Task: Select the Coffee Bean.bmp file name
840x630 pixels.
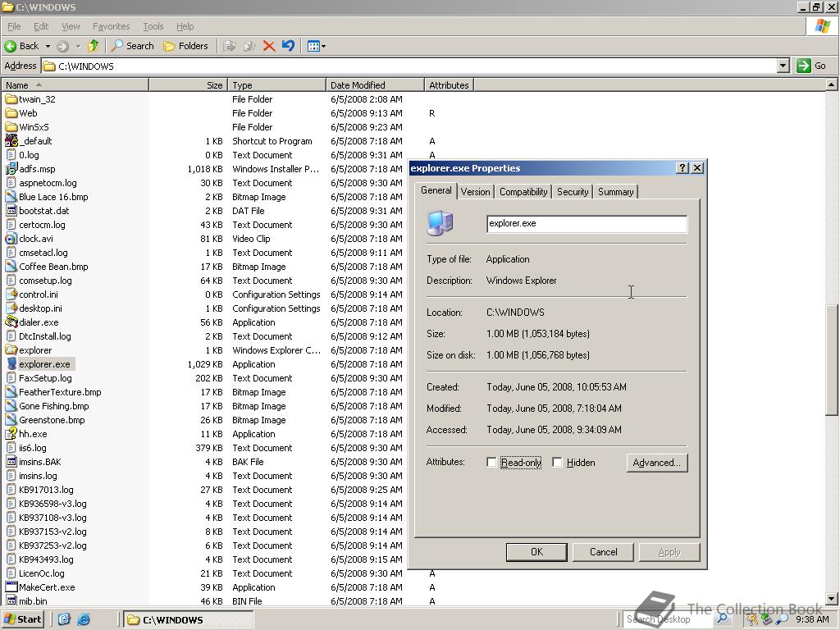Action: pos(53,267)
